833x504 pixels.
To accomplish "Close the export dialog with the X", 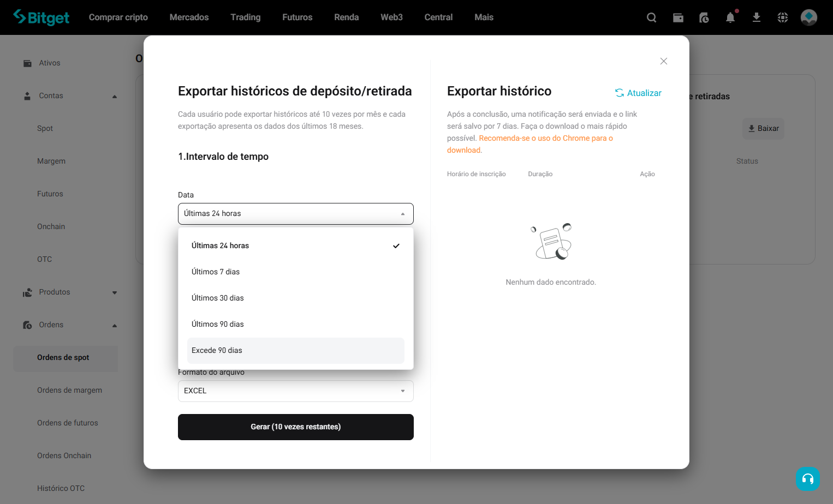I will pos(664,61).
